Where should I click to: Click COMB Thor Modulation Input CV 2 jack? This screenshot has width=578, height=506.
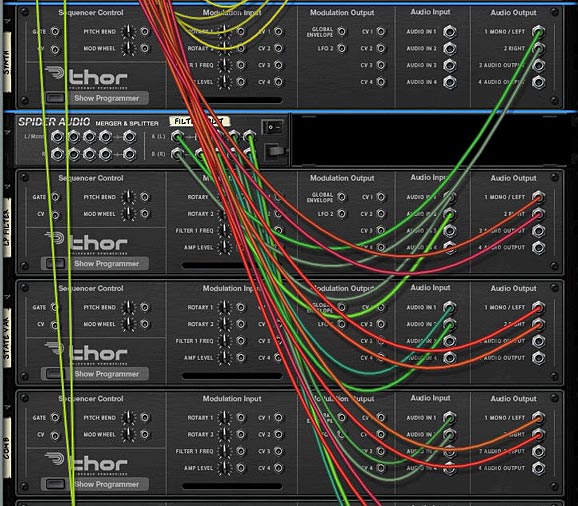click(279, 435)
